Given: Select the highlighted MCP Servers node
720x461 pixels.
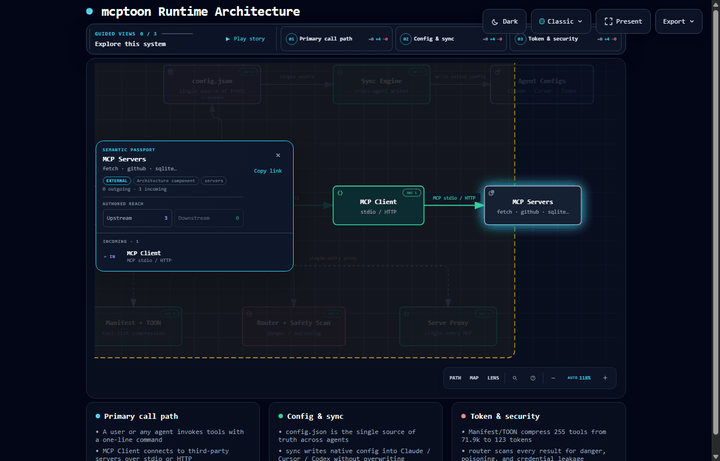Looking at the screenshot, I should pyautogui.click(x=533, y=205).
